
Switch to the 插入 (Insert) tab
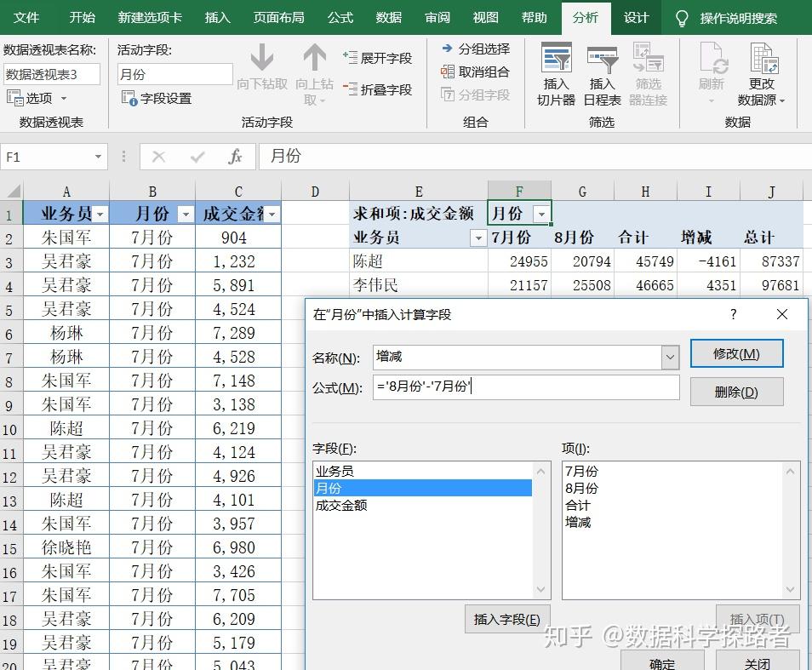218,18
